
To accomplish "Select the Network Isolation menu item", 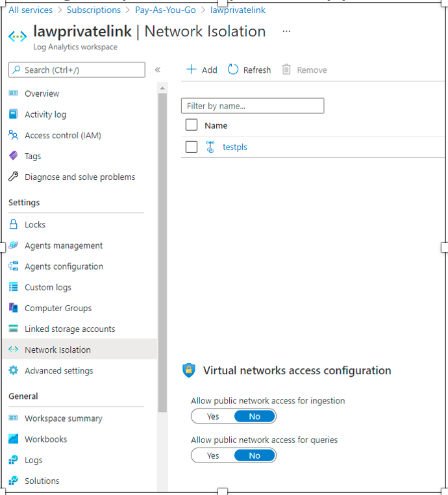I will coord(58,349).
